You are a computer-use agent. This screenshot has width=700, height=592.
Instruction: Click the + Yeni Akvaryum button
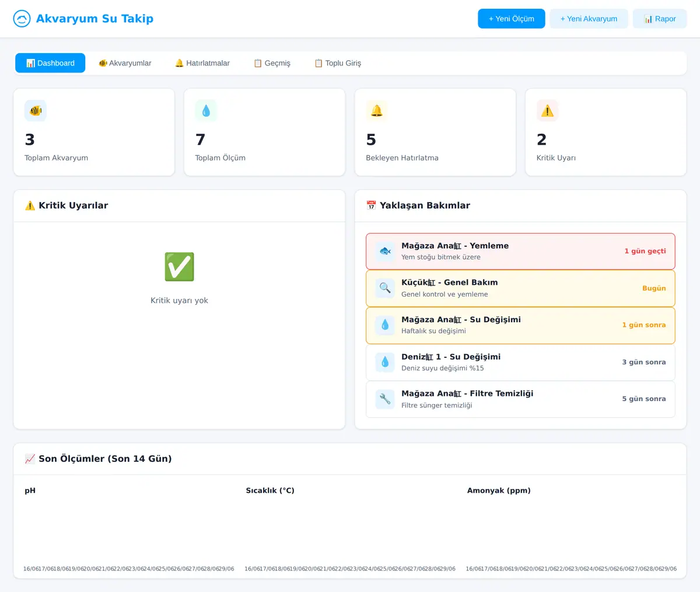point(589,19)
